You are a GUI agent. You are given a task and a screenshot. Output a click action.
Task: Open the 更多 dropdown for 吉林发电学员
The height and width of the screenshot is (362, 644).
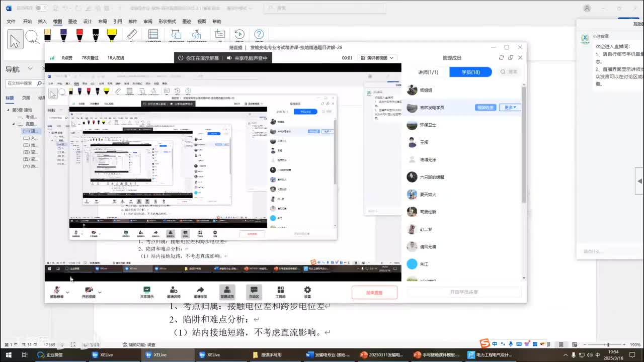[x=510, y=107]
